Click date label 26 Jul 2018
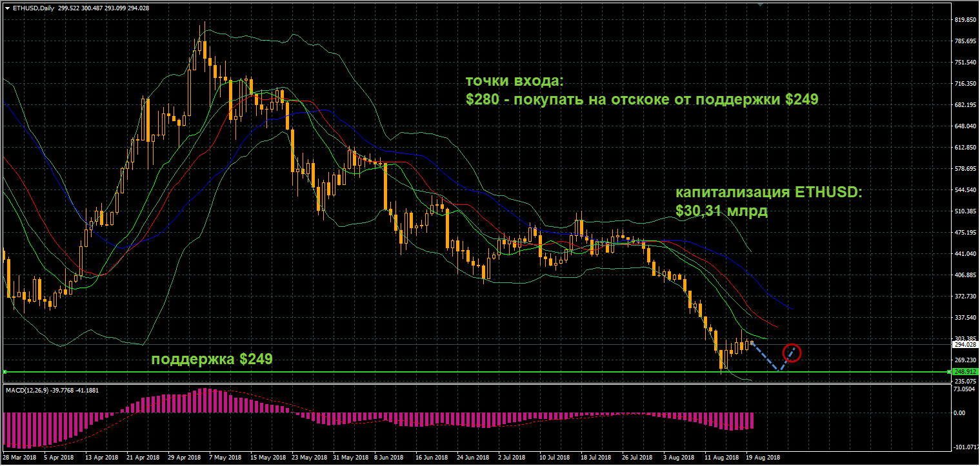The image size is (980, 466). point(637,457)
